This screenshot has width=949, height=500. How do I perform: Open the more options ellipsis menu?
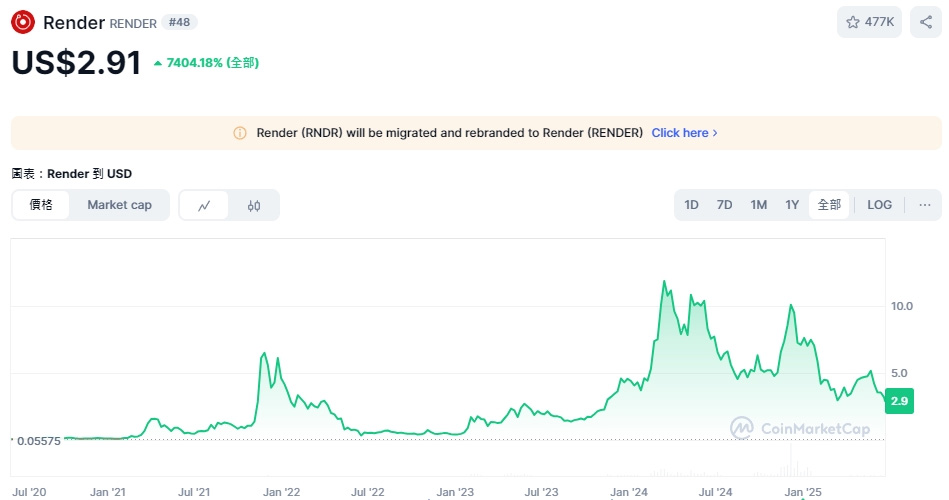924,205
